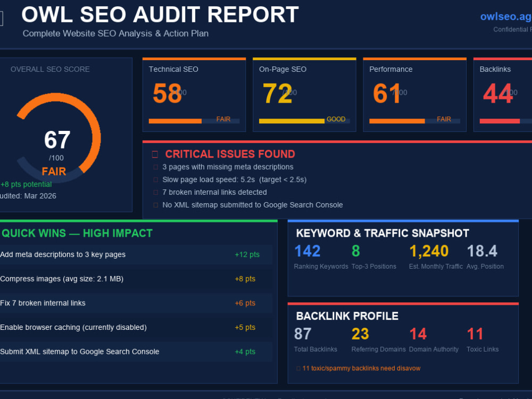Select the Backlinks score 44
Image resolution: width=532 pixels, height=399 pixels.
click(x=498, y=94)
